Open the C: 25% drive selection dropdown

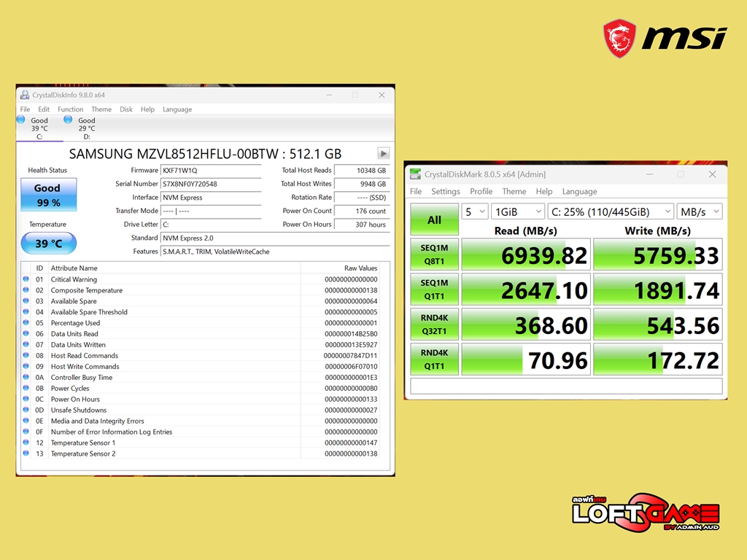point(611,211)
